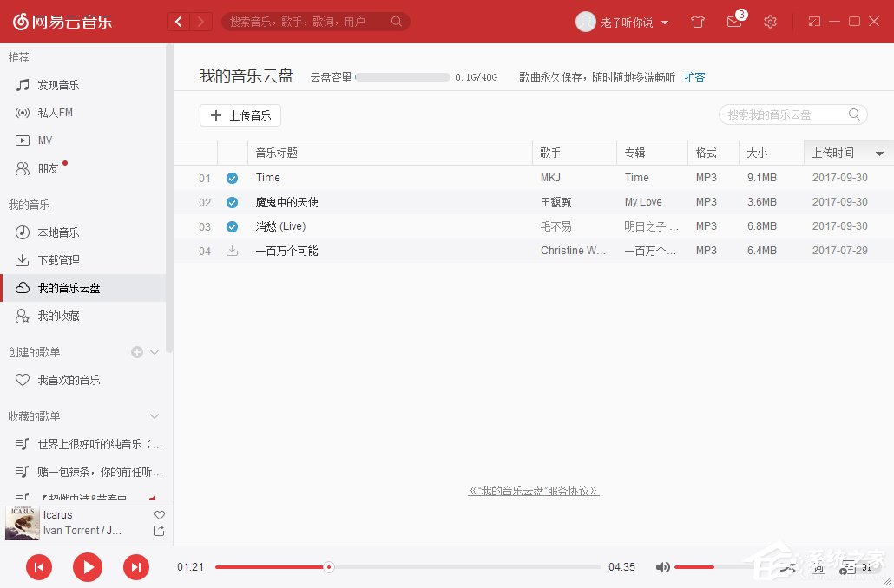Click the 搜索我的音乐云盘 search field
Screen dimensions: 894x588
(x=786, y=114)
